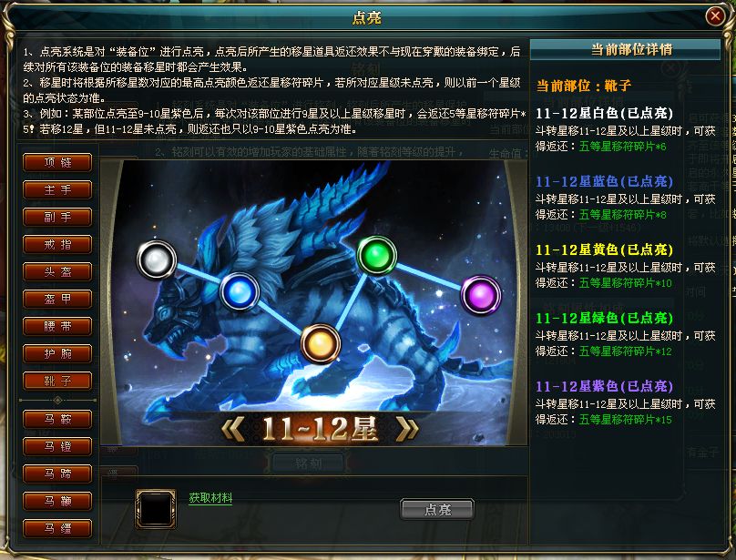736x560 pixels.
Task: Choose the 头盔 slot
Action: 57,271
